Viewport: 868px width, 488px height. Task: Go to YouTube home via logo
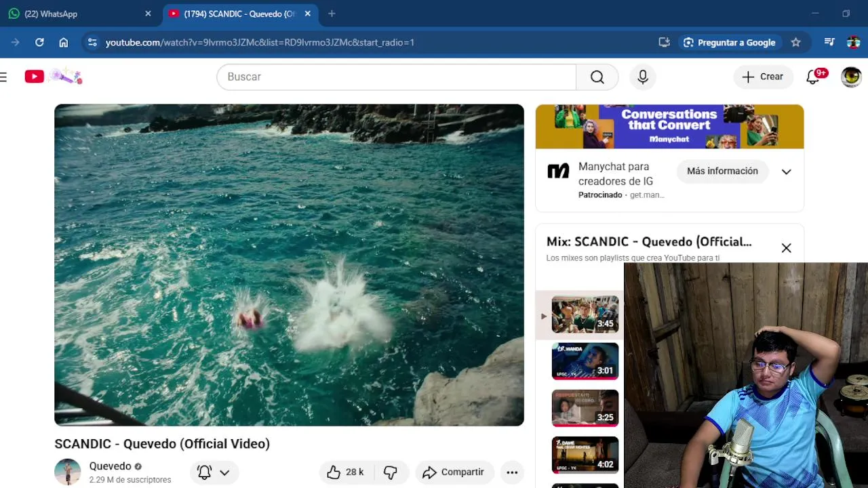pos(35,77)
